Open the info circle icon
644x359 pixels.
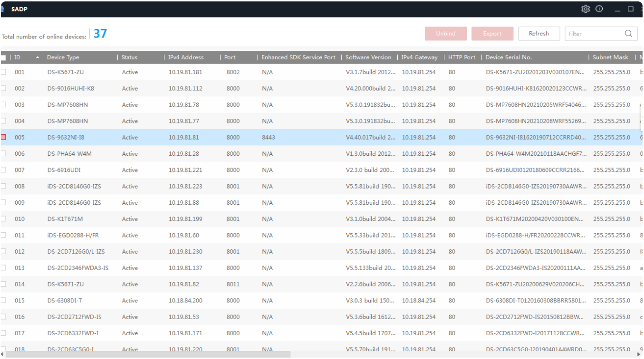click(x=599, y=9)
